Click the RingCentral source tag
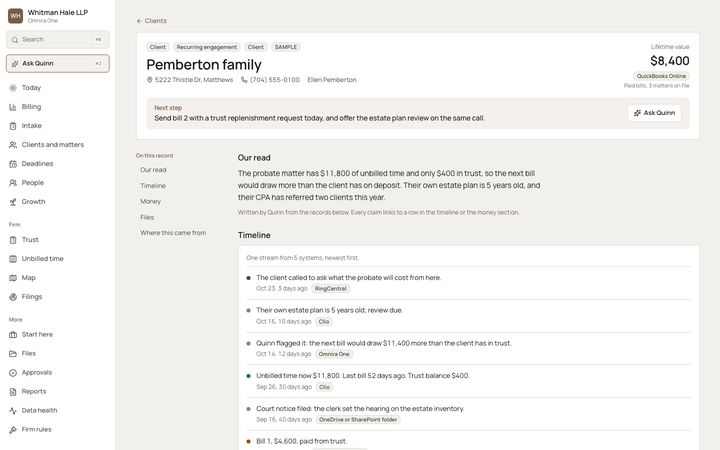720x450 pixels. tap(331, 289)
